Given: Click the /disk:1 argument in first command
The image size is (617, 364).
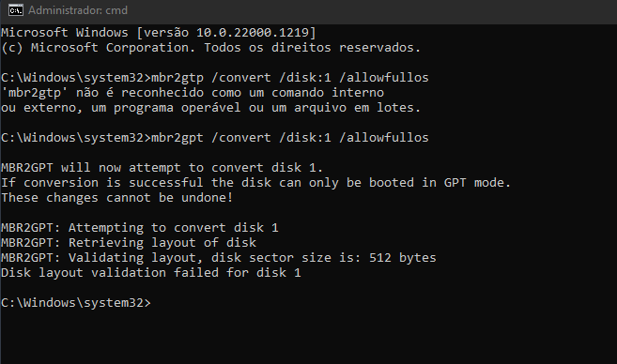Looking at the screenshot, I should click(305, 78).
